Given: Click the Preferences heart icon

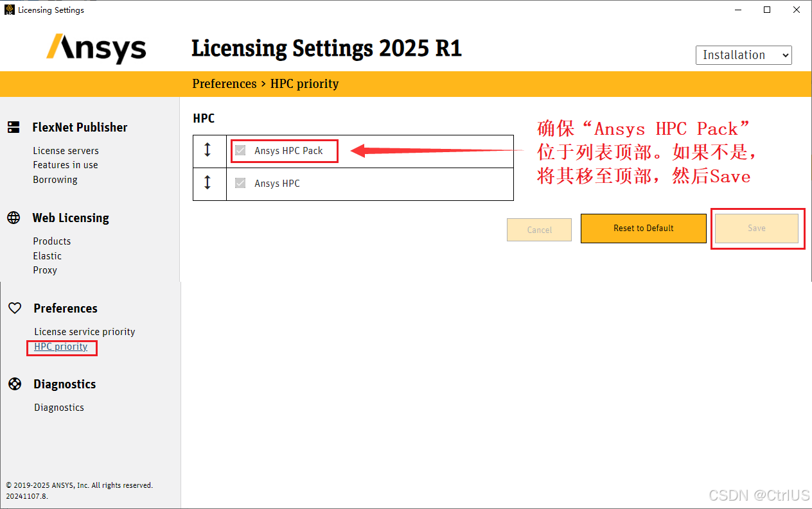Looking at the screenshot, I should pos(15,308).
